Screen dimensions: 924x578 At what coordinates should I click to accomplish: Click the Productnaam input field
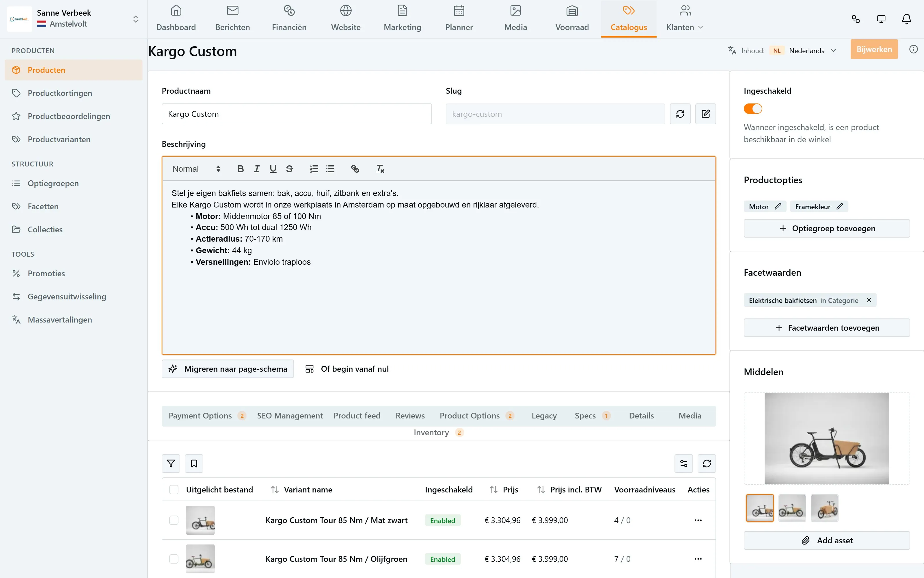[x=297, y=114]
